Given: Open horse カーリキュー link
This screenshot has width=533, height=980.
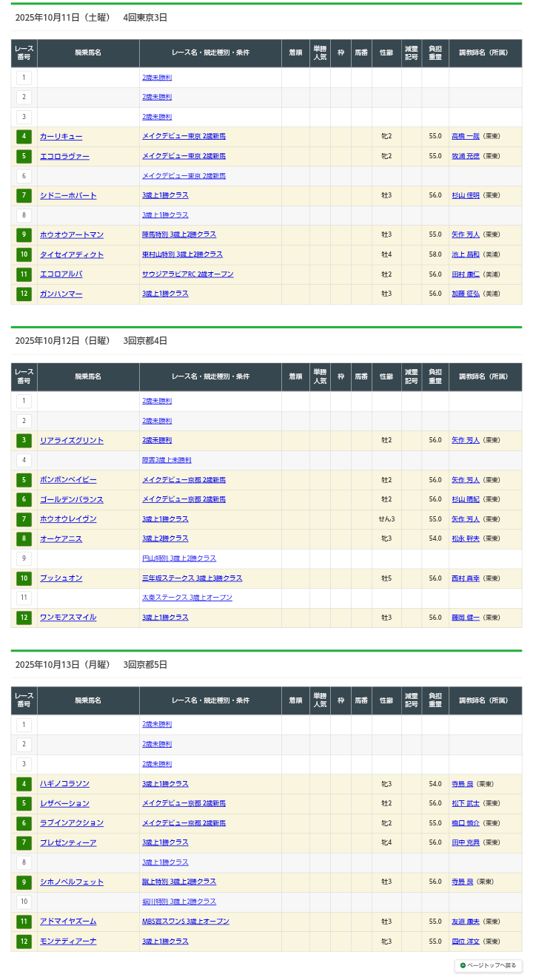Looking at the screenshot, I should tap(61, 137).
